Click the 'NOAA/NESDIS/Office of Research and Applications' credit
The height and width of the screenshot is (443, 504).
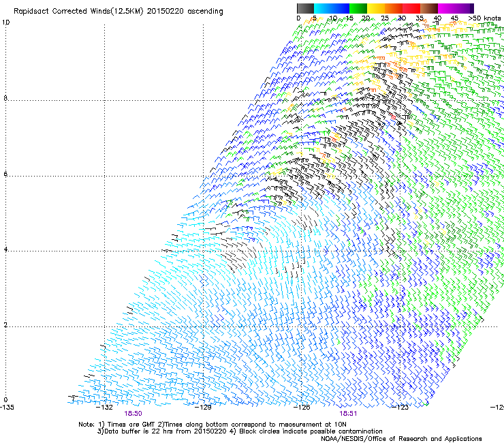(x=401, y=439)
